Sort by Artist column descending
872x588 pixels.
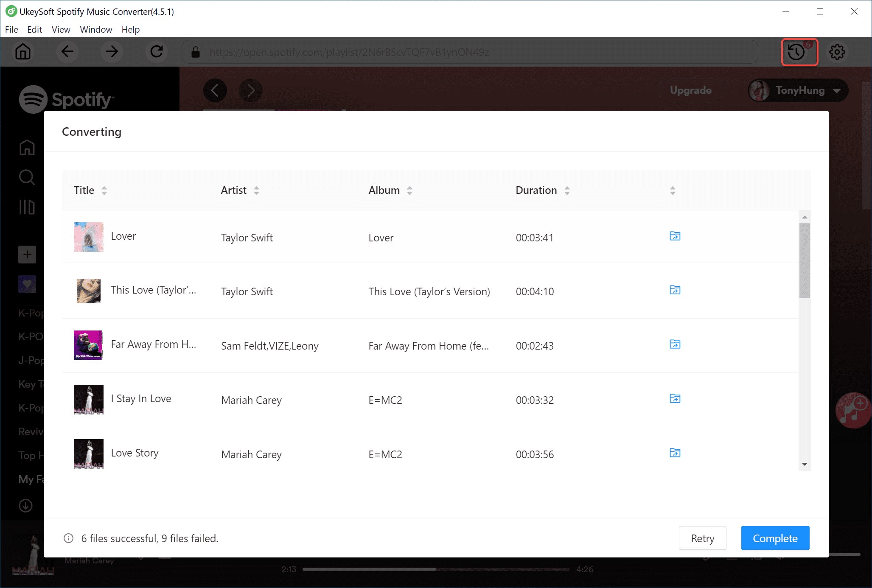tap(257, 193)
